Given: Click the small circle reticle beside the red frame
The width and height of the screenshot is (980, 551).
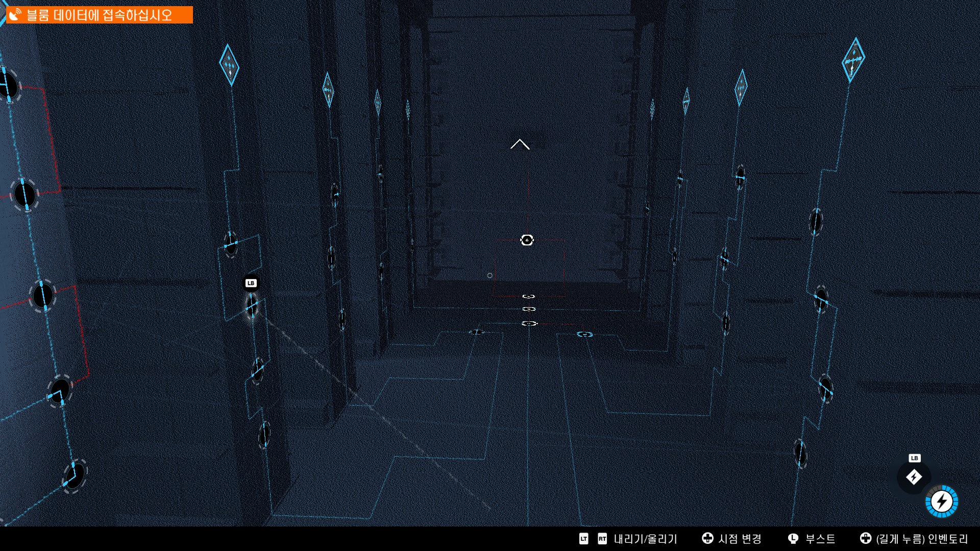Looking at the screenshot, I should pos(490,275).
